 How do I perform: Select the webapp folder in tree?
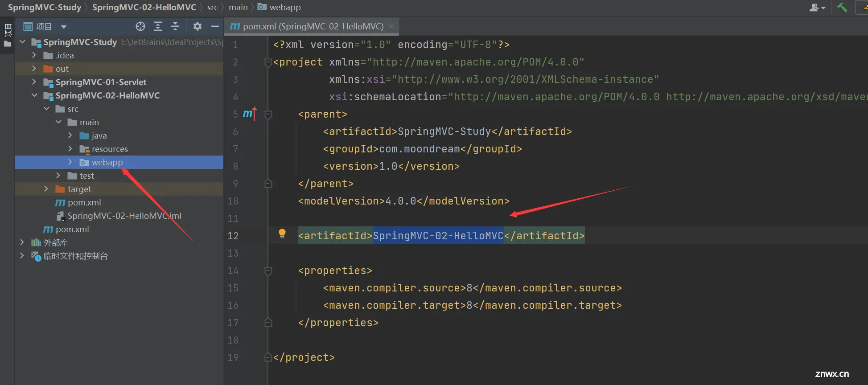tap(119, 162)
